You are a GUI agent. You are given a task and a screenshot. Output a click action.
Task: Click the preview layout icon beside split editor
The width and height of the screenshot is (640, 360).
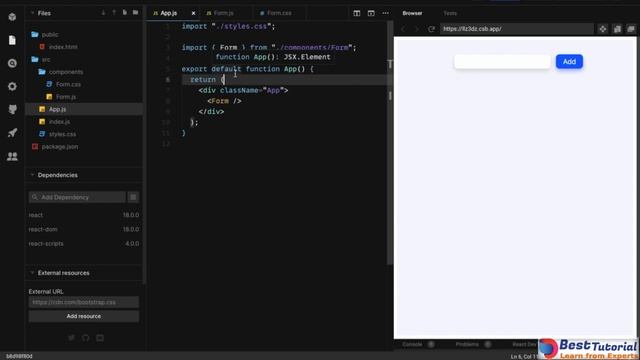pyautogui.click(x=371, y=13)
